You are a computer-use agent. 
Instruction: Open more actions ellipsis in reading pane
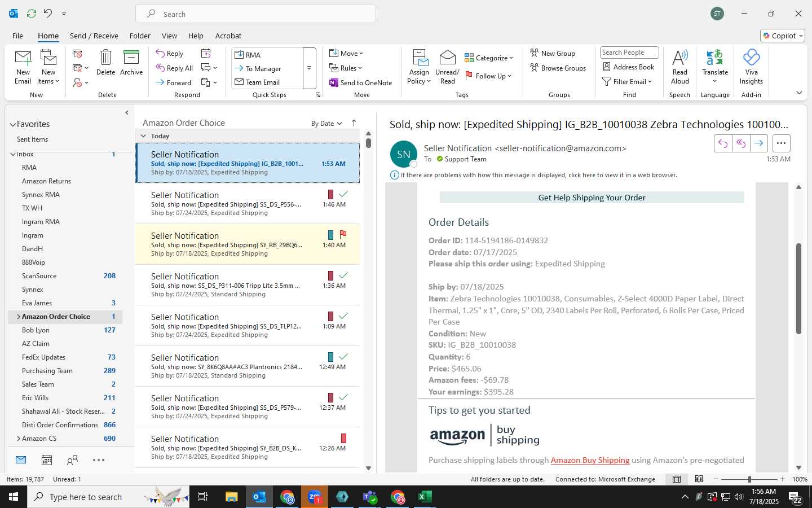pos(781,143)
